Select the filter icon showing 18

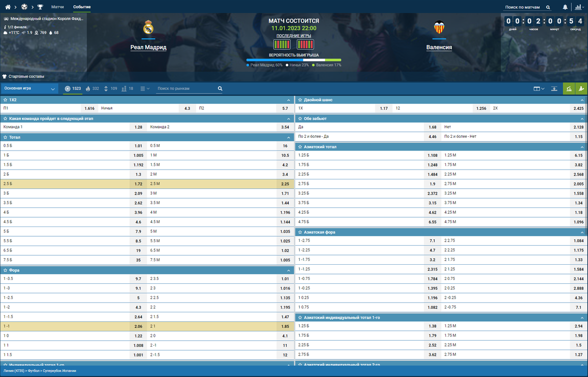pos(127,89)
